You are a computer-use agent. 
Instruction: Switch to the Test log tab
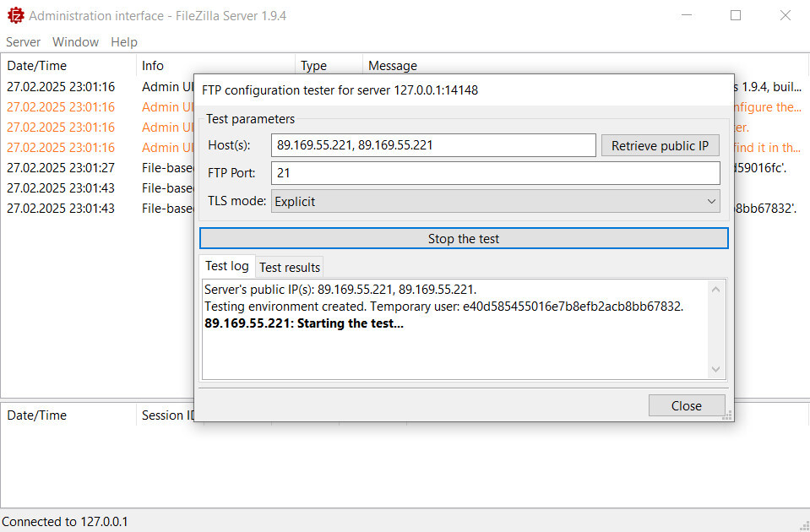(226, 266)
